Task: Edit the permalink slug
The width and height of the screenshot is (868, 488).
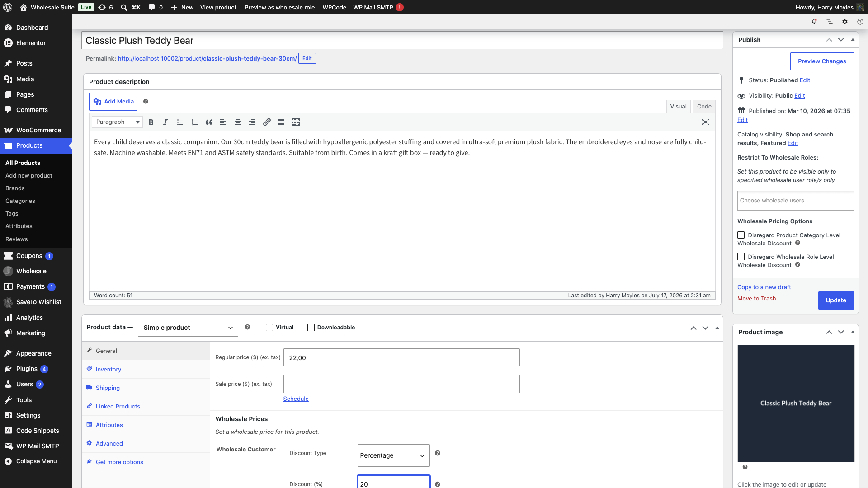Action: point(307,58)
